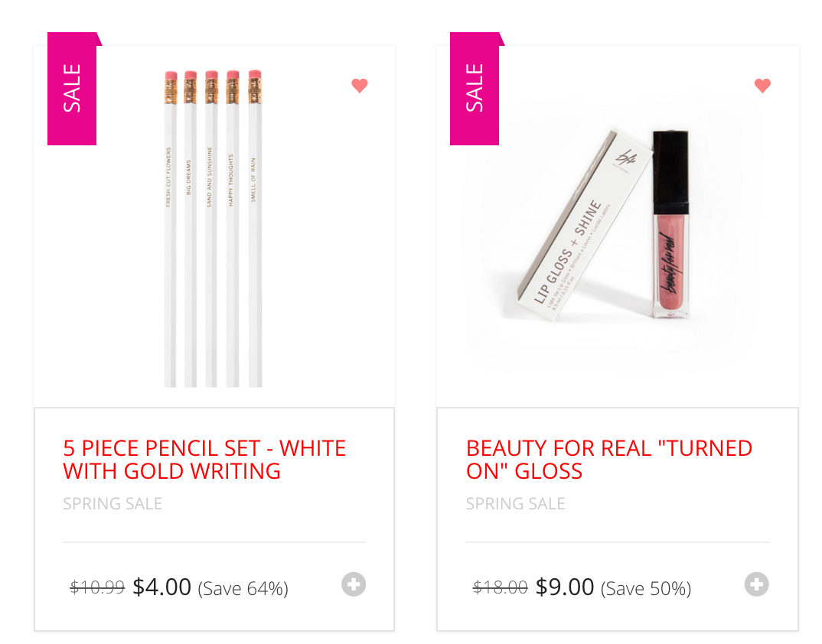
Task: Click the crossed-out $10.99 original price
Action: [x=97, y=587]
